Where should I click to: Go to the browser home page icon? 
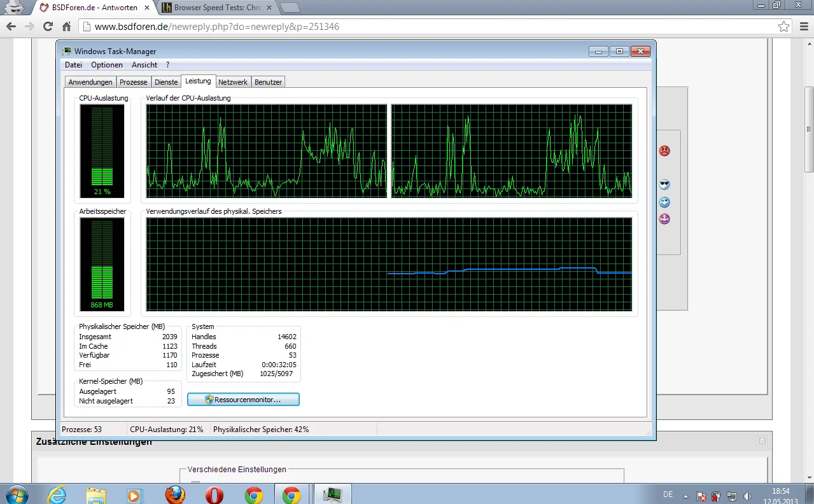66,27
